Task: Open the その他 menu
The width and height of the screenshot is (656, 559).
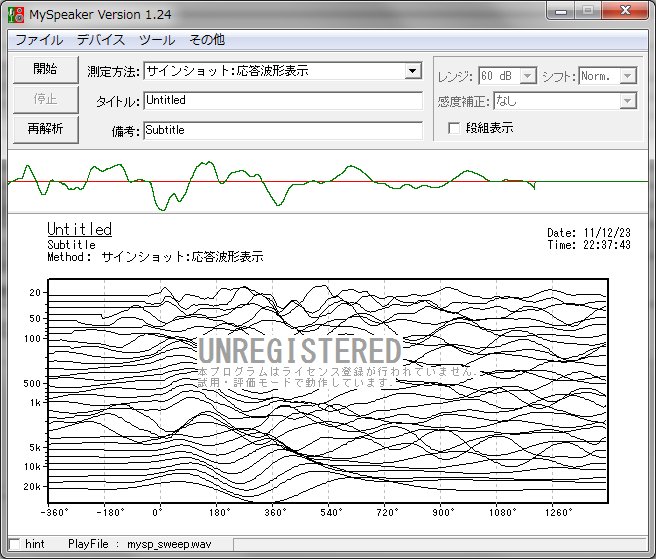Action: (207, 40)
